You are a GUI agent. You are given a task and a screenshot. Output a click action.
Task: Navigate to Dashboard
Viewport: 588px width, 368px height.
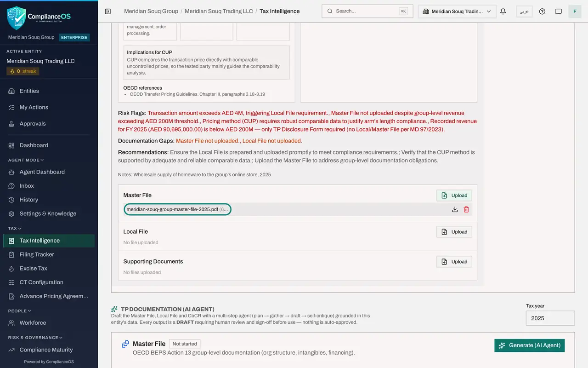[49, 145]
